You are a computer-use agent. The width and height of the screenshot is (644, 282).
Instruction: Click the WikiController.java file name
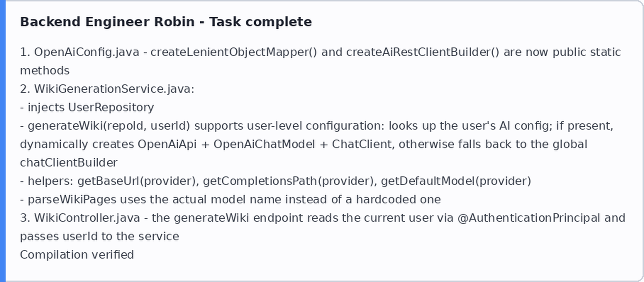(87, 218)
